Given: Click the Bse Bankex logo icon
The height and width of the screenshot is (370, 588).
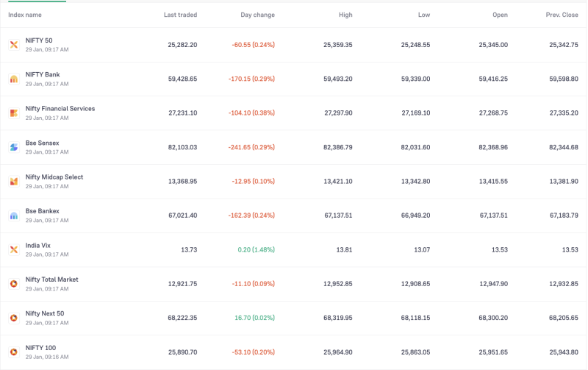Looking at the screenshot, I should click(x=13, y=216).
